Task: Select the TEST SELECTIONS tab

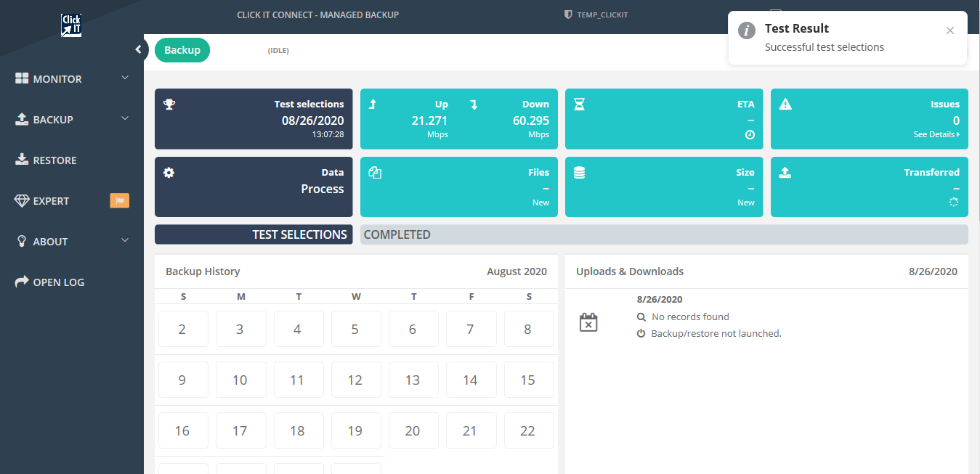Action: (254, 234)
